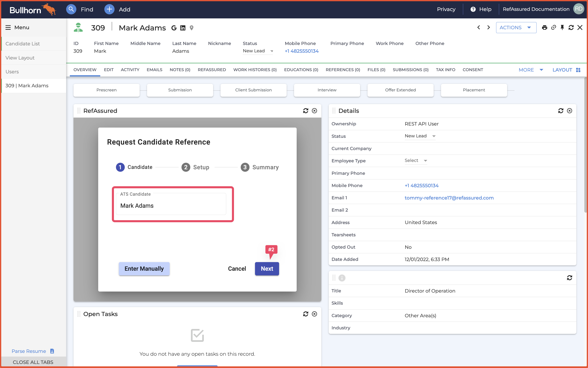This screenshot has height=368, width=588.
Task: Open Employee Type Select dropdown
Action: (416, 161)
